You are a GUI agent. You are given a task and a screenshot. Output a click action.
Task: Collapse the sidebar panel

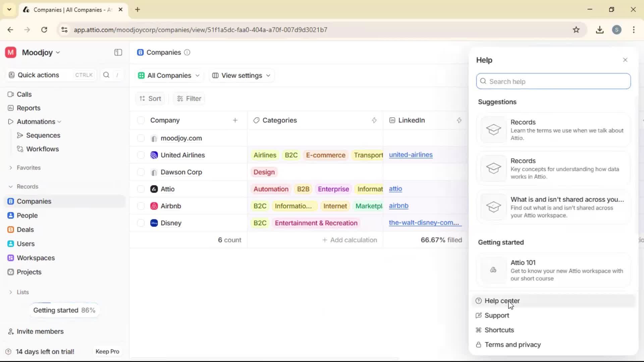click(x=118, y=52)
